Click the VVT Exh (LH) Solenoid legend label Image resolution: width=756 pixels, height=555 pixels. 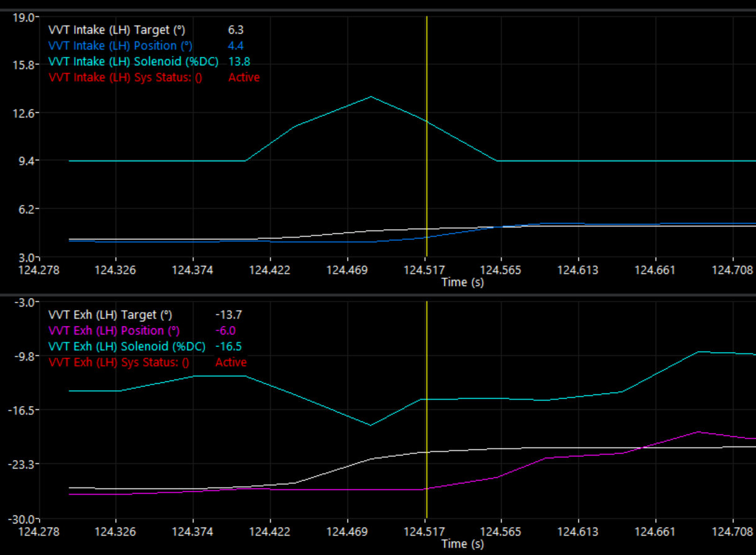[x=127, y=346]
